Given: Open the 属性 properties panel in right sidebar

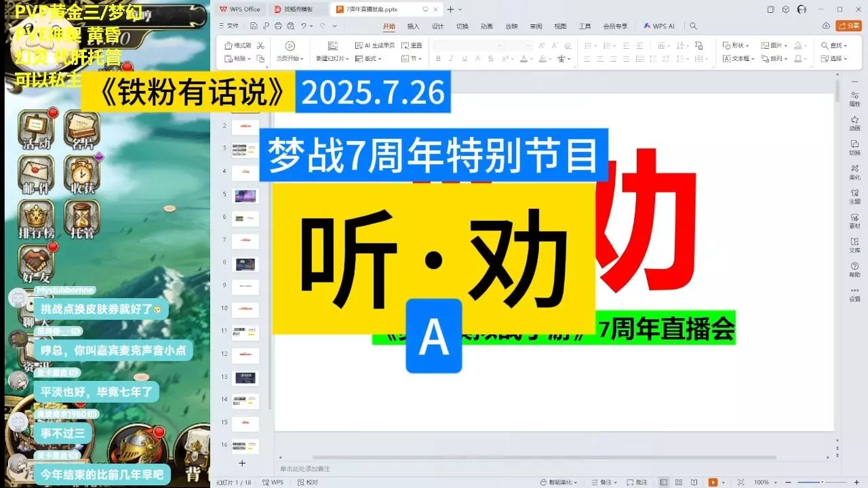Looking at the screenshot, I should pos(854,99).
